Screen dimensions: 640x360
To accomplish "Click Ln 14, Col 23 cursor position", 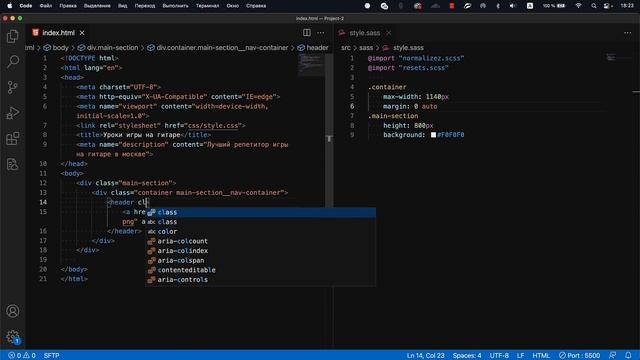I will 425,356.
